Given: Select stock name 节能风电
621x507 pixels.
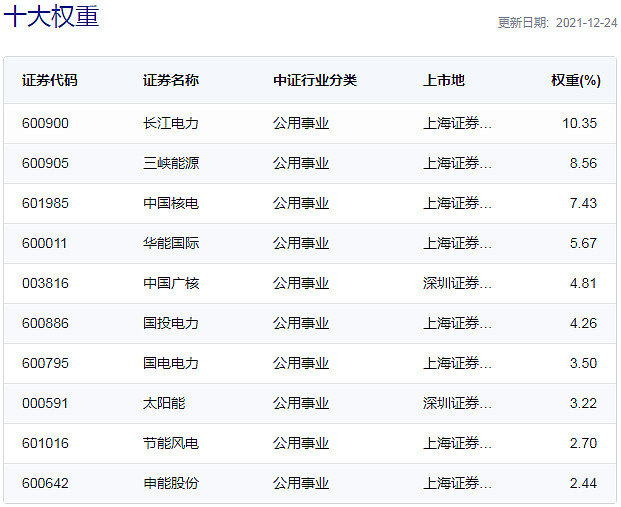Looking at the screenshot, I should coord(171,443).
